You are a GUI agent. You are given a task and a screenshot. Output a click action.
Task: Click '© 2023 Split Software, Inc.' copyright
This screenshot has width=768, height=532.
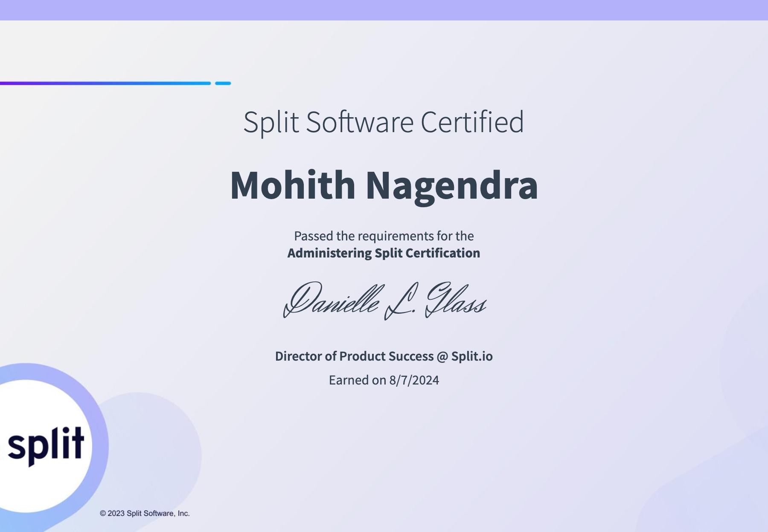click(145, 513)
